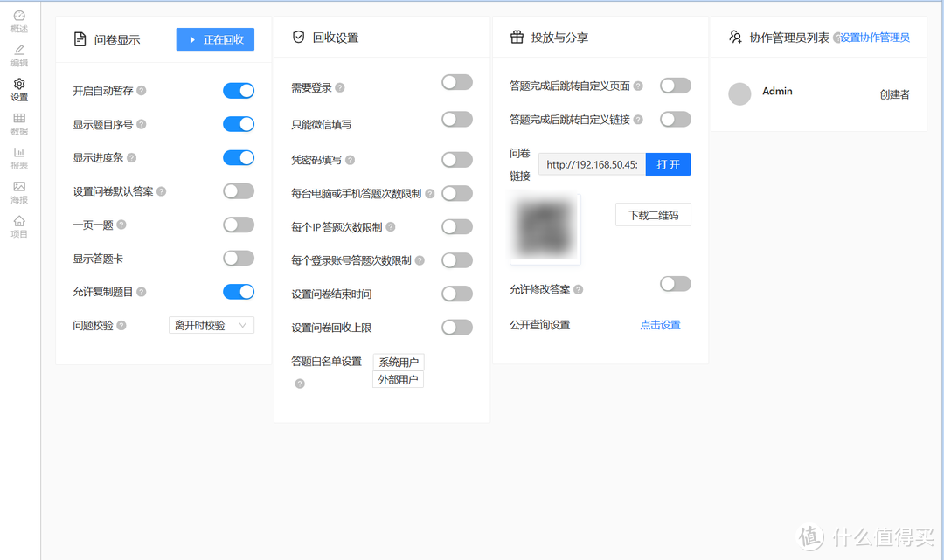This screenshot has width=944, height=560.
Task: Enable the 需要登录 switch
Action: click(x=456, y=81)
